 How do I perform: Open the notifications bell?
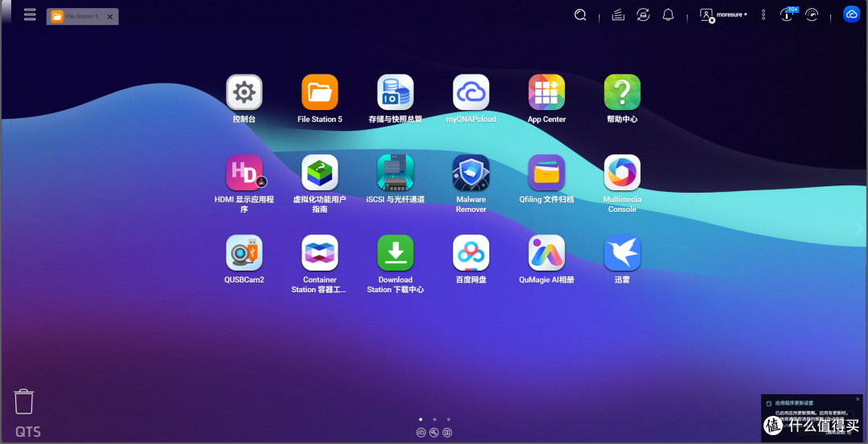pos(668,15)
